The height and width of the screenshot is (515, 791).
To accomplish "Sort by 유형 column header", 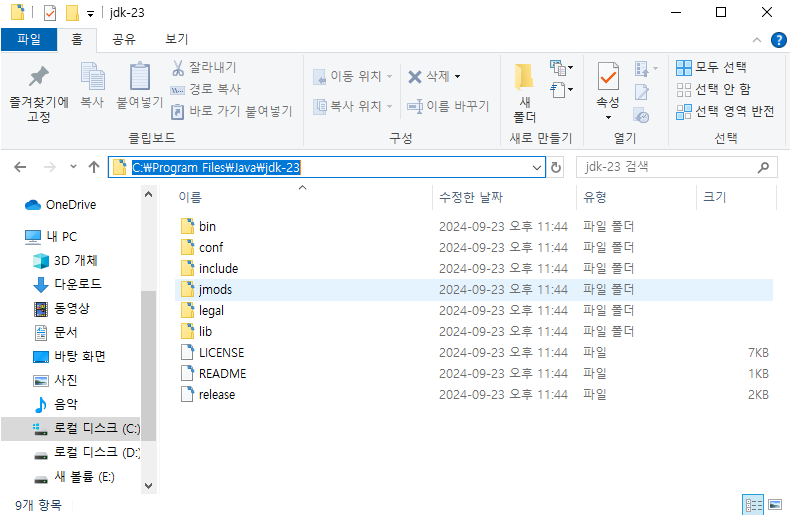I will point(636,197).
